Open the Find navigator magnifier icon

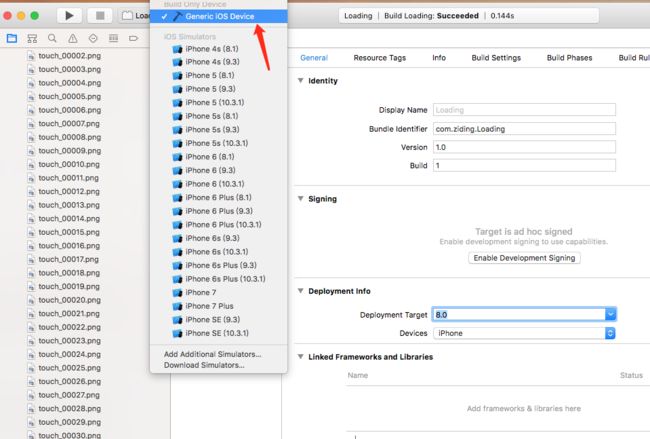pos(52,39)
